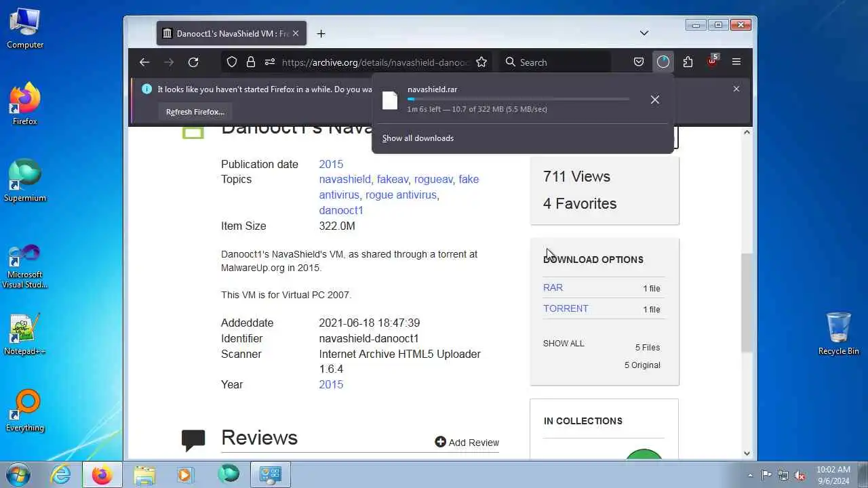
Task: Open the List all tabs dropdown arrow
Action: pyautogui.click(x=644, y=33)
